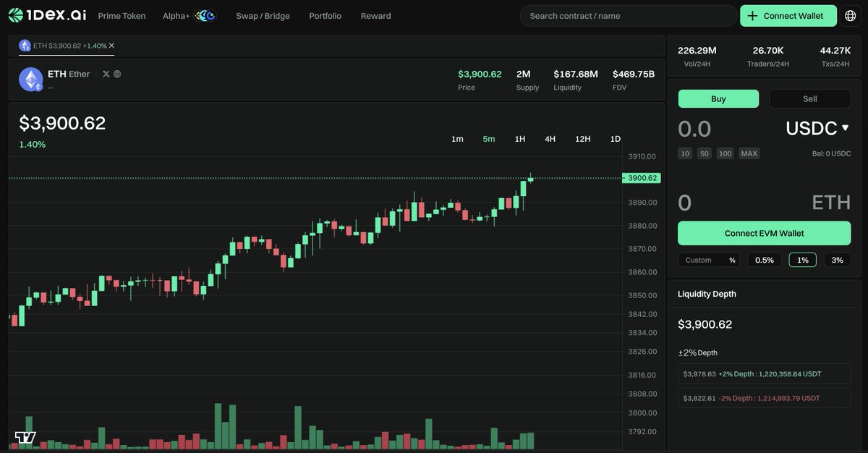Click the Alpha+ chain icons
Viewport: 868px width, 453px height.
click(x=205, y=16)
